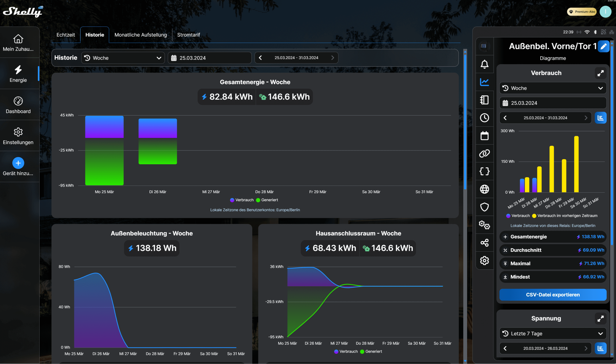Image resolution: width=616 pixels, height=364 pixels.
Task: Switch to Monatliche Aufstellung tab
Action: pos(141,35)
